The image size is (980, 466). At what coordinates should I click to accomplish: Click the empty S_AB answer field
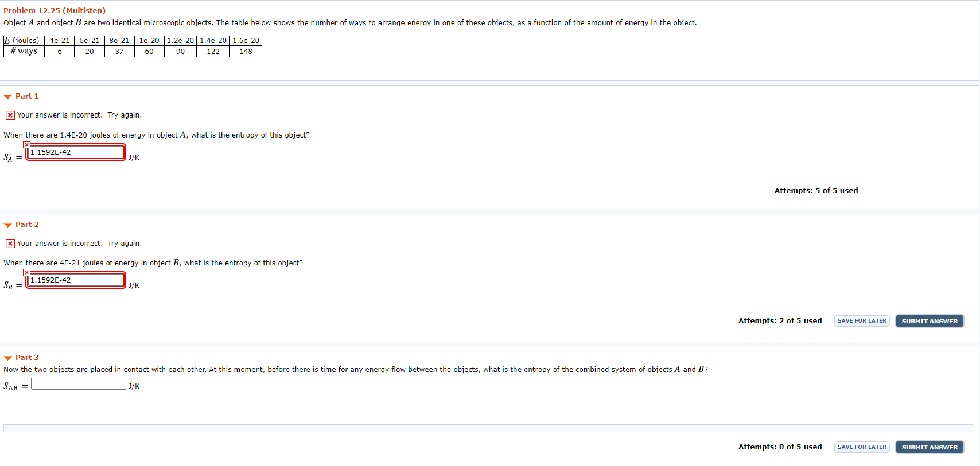pos(78,383)
